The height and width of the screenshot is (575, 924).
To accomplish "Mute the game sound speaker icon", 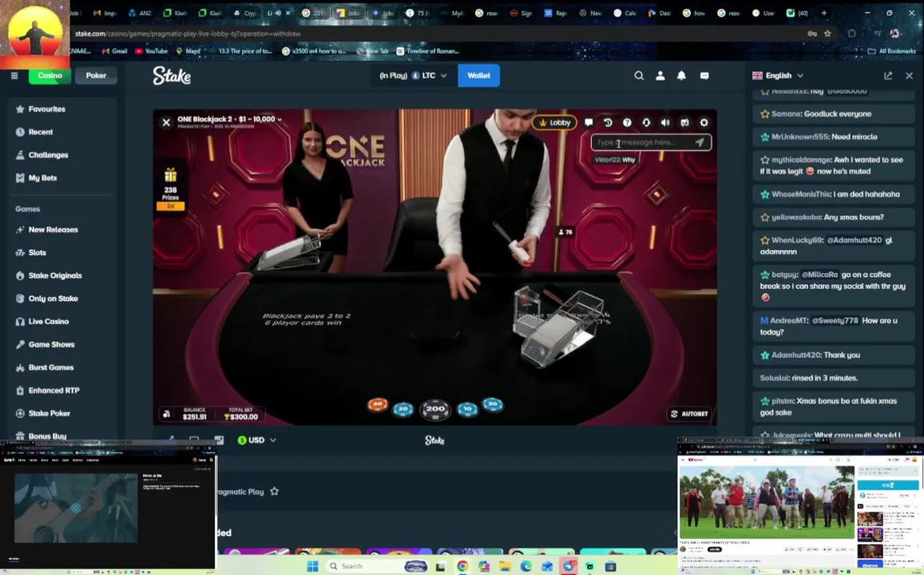I will tap(665, 122).
